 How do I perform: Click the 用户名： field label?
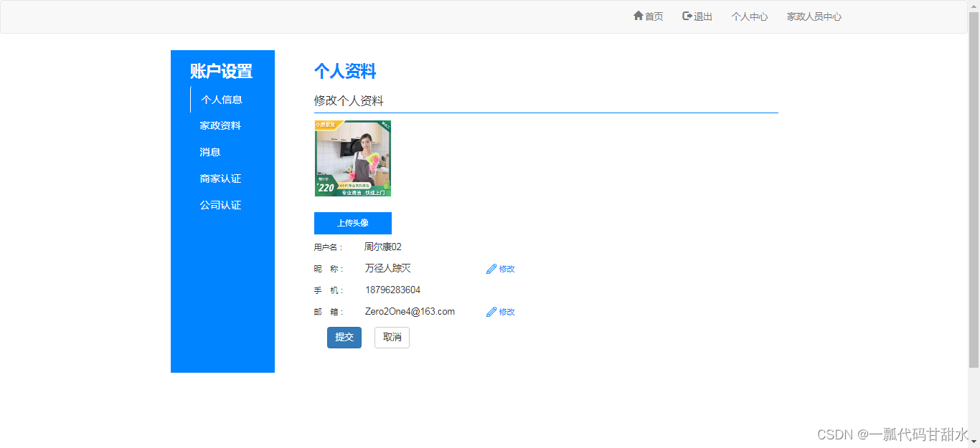329,247
